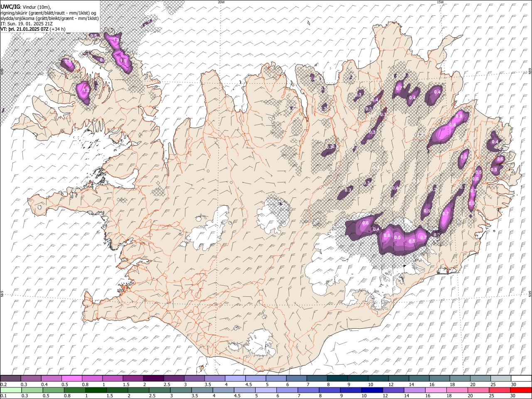Select the darkest green 1 swatch in the lower legend row

click(x=96, y=390)
